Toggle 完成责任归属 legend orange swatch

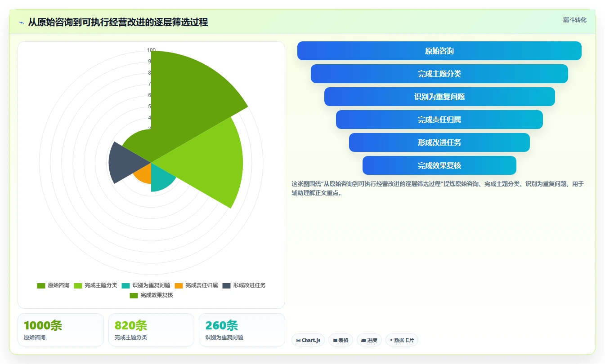(179, 285)
